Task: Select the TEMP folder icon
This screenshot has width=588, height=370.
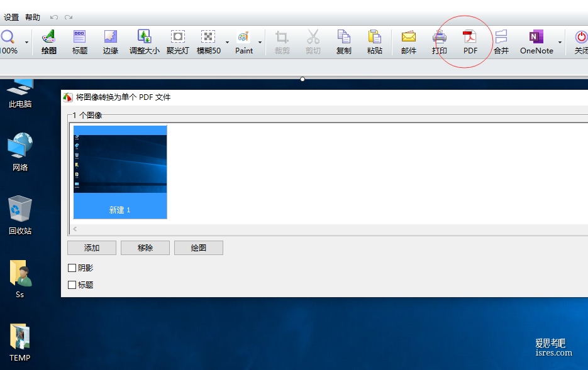Action: point(20,342)
